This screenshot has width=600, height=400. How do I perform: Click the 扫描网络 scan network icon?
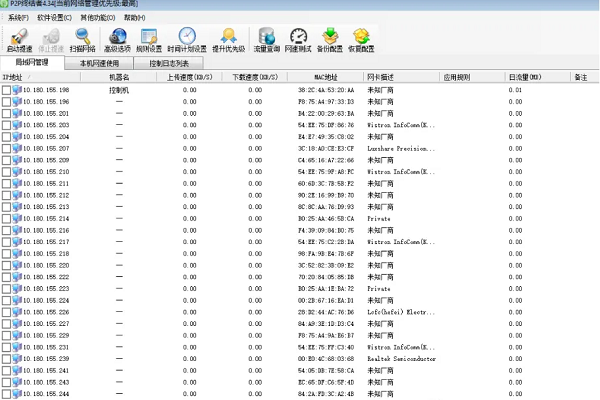(85, 38)
